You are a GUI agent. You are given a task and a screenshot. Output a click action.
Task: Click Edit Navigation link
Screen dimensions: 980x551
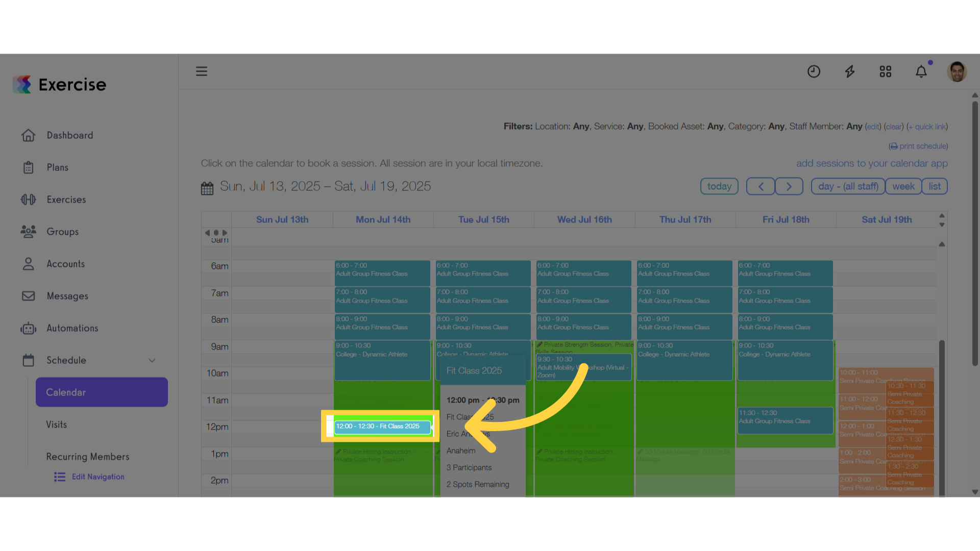[98, 477]
